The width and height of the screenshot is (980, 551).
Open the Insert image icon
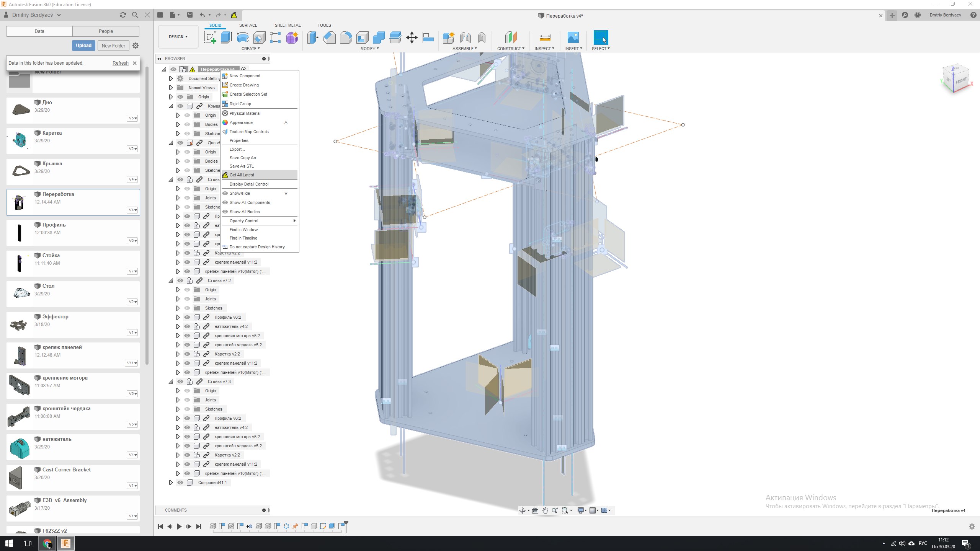point(573,37)
